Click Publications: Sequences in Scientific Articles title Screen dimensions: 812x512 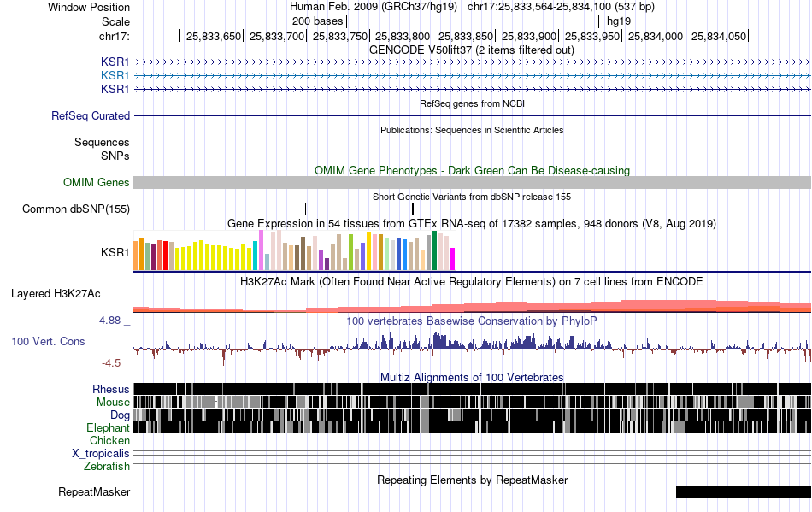click(472, 130)
